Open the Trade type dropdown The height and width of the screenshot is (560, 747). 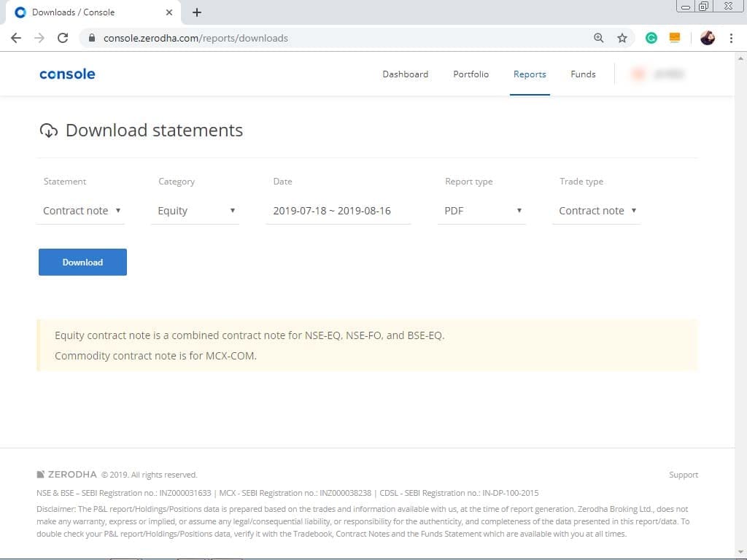coord(597,211)
